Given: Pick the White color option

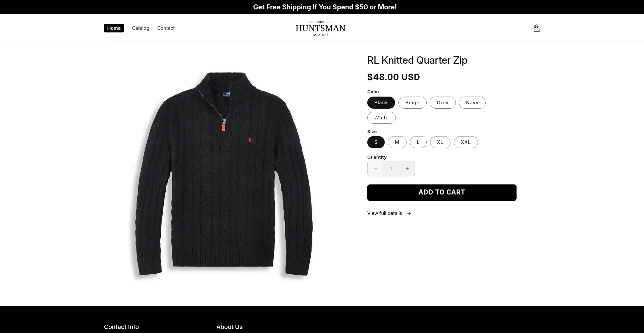Looking at the screenshot, I should (381, 118).
